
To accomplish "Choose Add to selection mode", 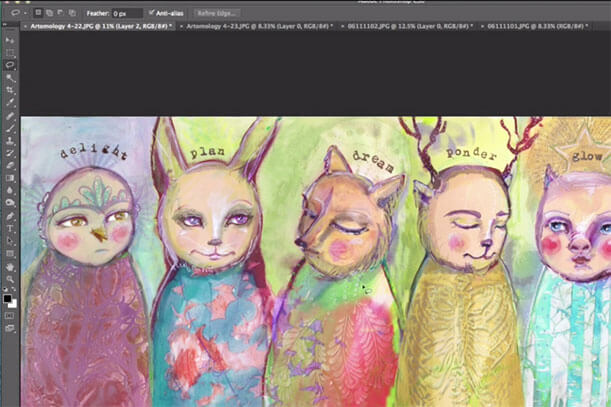I will coord(49,13).
